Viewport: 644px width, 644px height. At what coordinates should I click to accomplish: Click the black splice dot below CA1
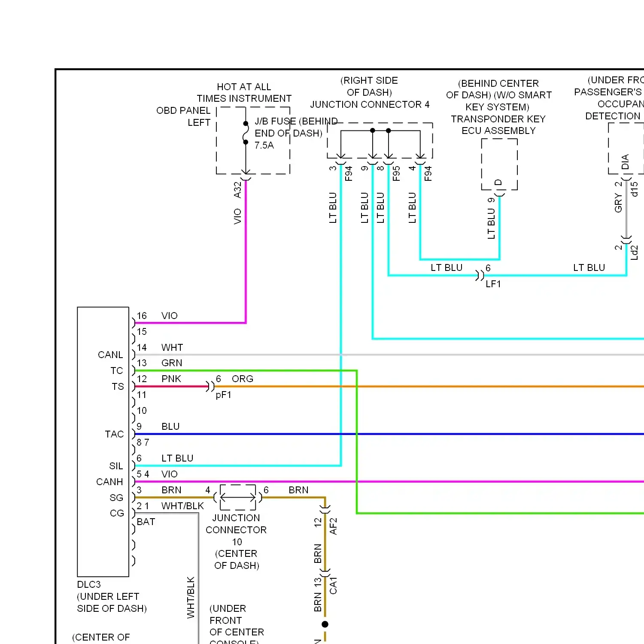tap(325, 624)
